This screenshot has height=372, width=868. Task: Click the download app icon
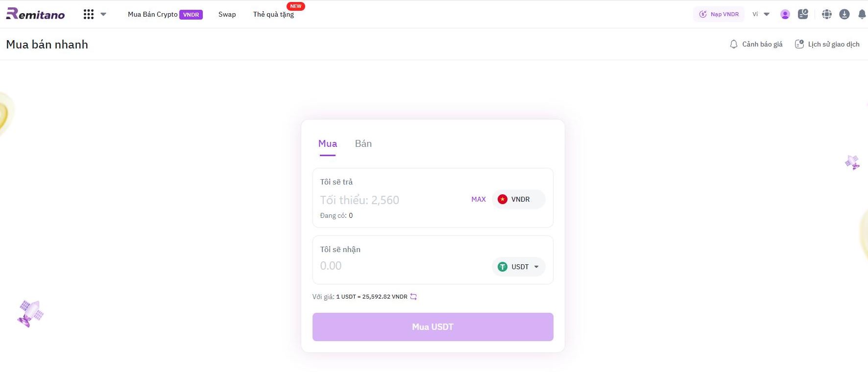pos(844,15)
